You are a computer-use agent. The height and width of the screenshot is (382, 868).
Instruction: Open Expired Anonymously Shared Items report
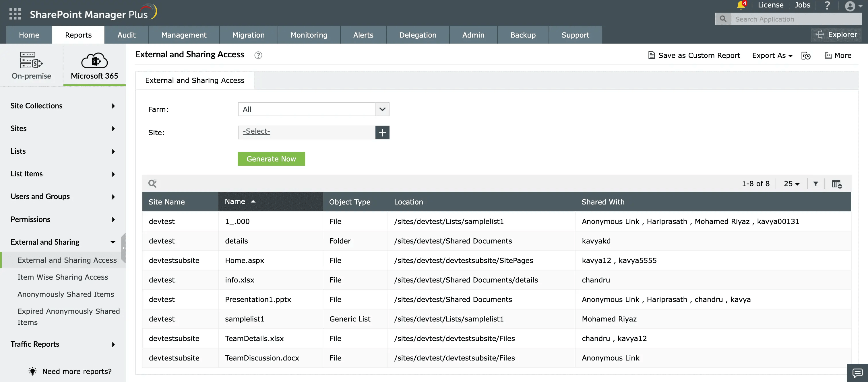point(68,317)
